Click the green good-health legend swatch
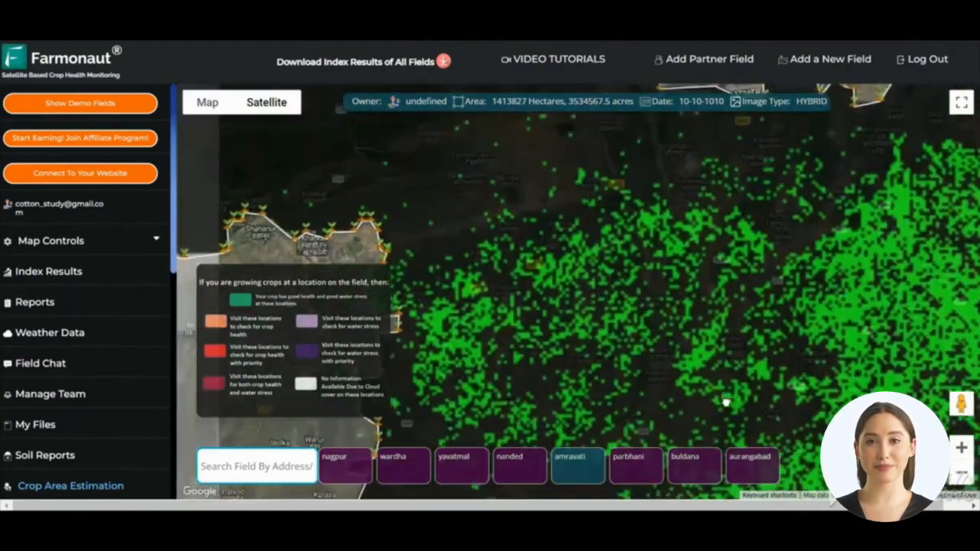The image size is (980, 551). coord(240,299)
